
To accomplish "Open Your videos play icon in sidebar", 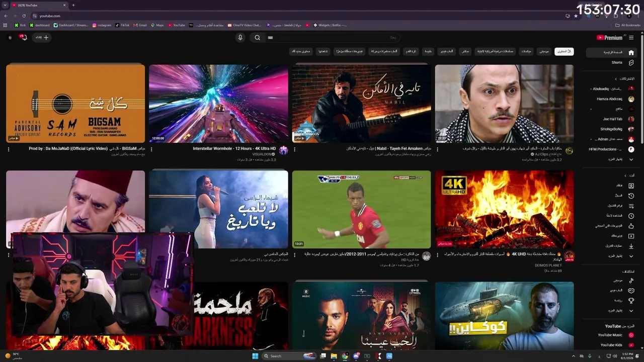I will coord(631,236).
